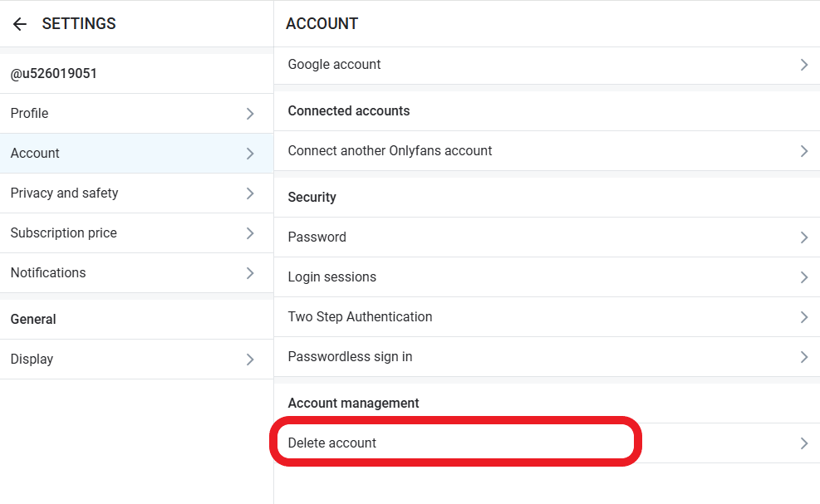820x504 pixels.
Task: Click the Delete account row chevron
Action: click(x=803, y=443)
